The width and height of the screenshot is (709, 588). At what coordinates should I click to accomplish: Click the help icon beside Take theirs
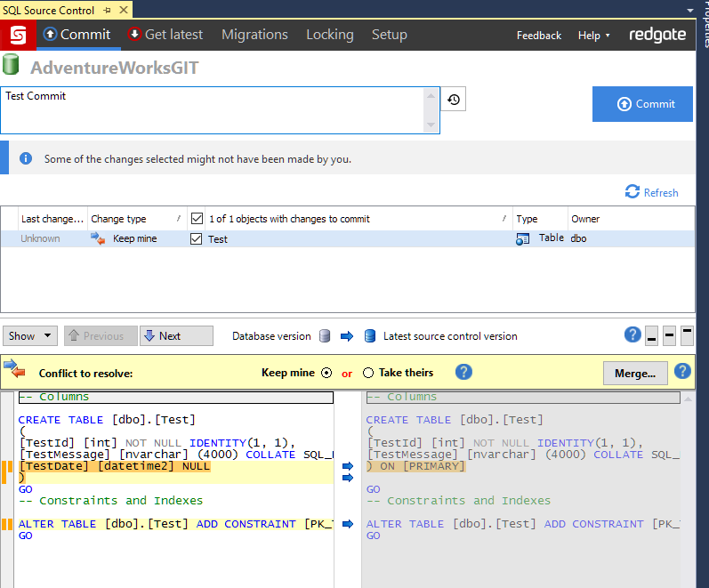(463, 372)
